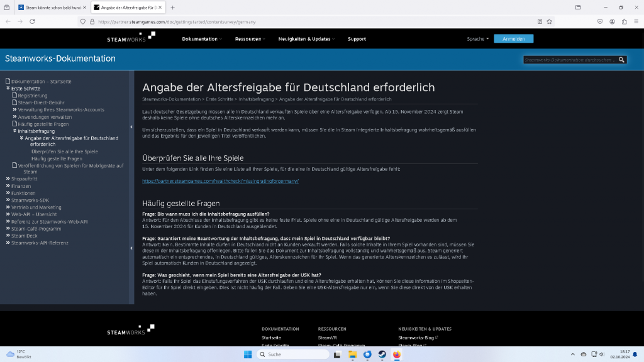Bookmark this page with the star icon

(549, 21)
